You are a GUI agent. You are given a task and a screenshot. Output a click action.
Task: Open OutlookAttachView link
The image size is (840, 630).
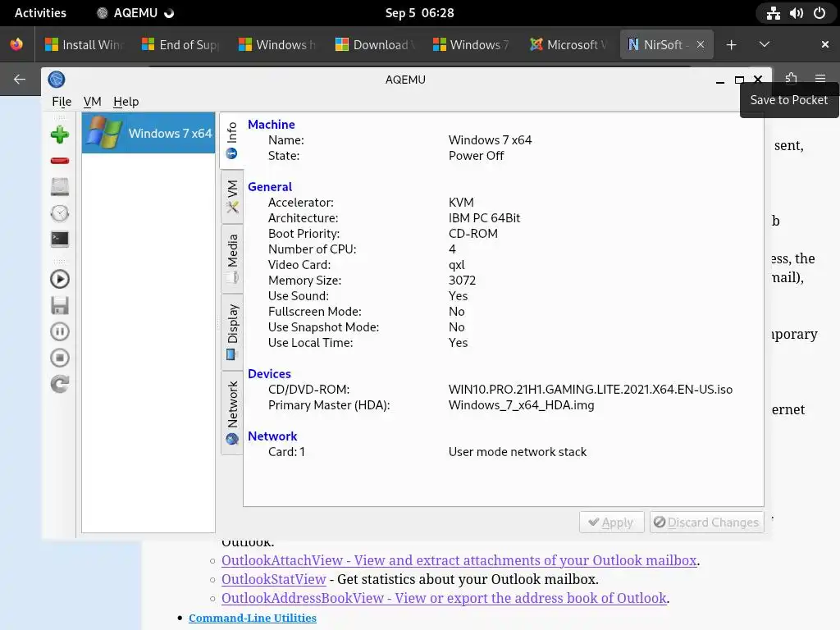(x=459, y=559)
